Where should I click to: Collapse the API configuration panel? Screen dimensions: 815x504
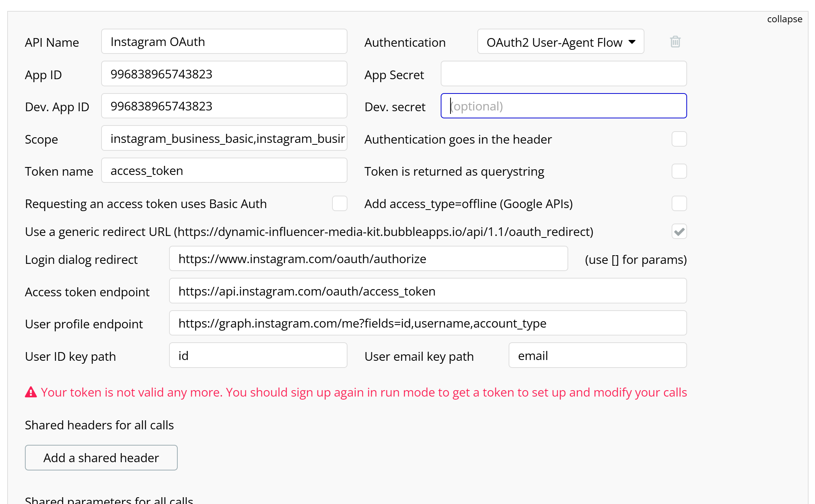(x=784, y=19)
